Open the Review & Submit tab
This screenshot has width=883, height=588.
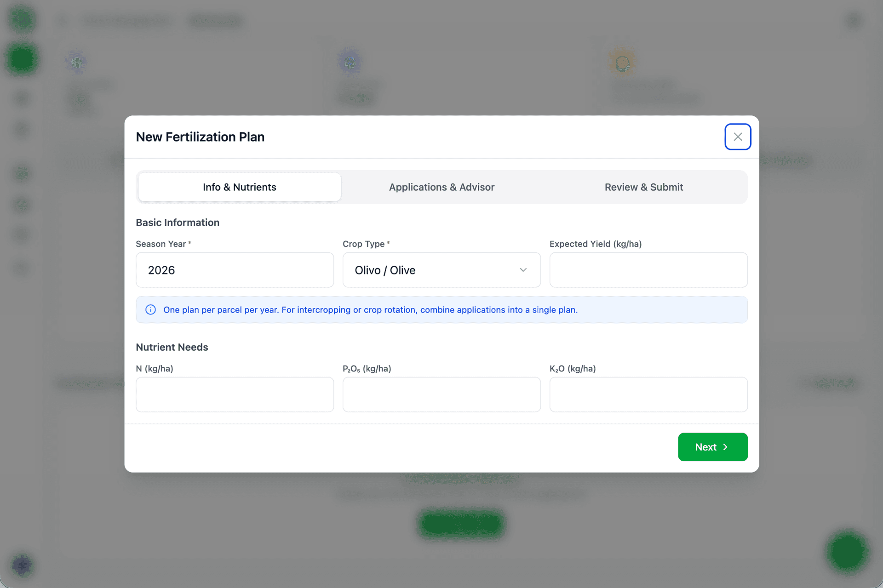644,187
